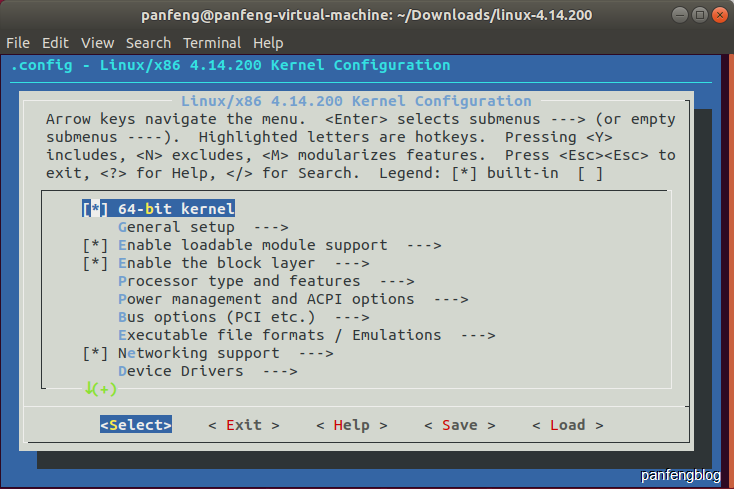
Task: Open the Search menu
Action: (148, 43)
